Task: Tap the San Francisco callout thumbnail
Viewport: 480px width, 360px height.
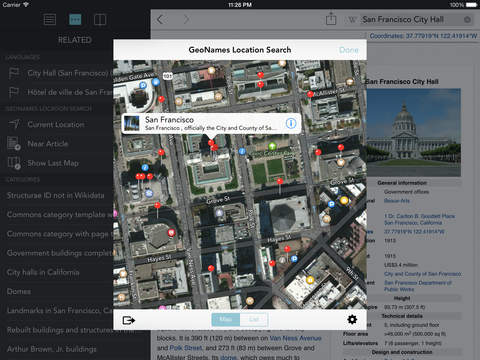Action: [x=132, y=123]
